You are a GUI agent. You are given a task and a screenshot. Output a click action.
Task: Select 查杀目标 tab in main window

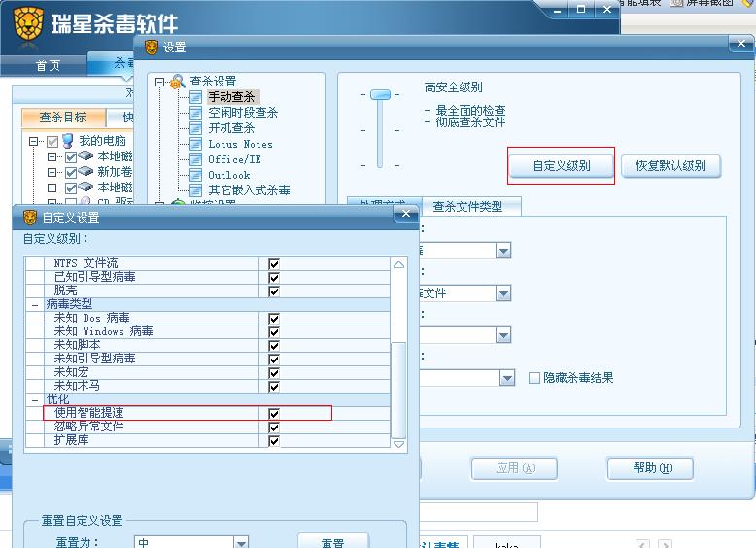pyautogui.click(x=63, y=118)
